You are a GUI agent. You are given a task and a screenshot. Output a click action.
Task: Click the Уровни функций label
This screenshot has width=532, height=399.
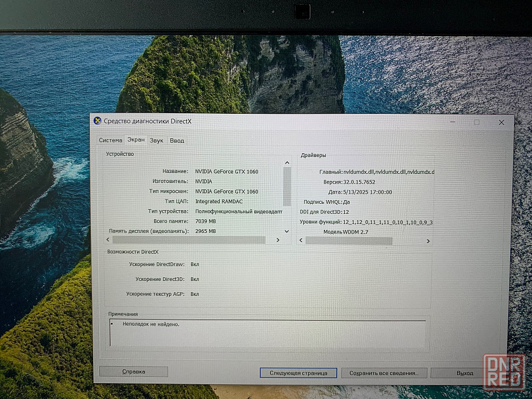(x=321, y=222)
